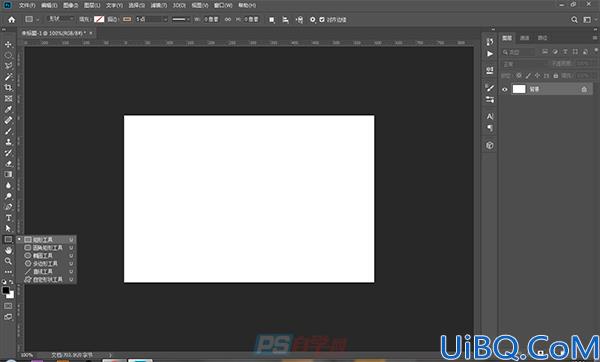Select the Elliptical Marquee tool
Viewport: 600px width, 362px height.
point(8,55)
